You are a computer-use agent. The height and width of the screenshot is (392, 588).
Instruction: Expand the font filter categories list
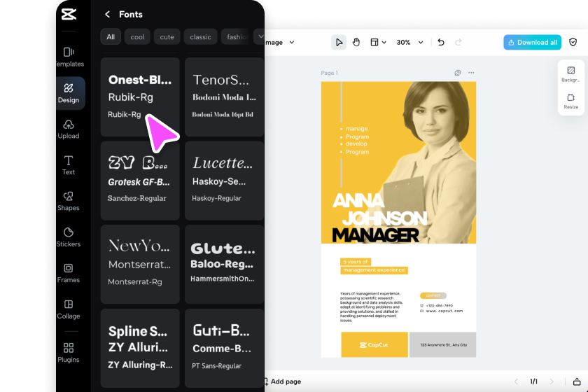[x=260, y=36]
